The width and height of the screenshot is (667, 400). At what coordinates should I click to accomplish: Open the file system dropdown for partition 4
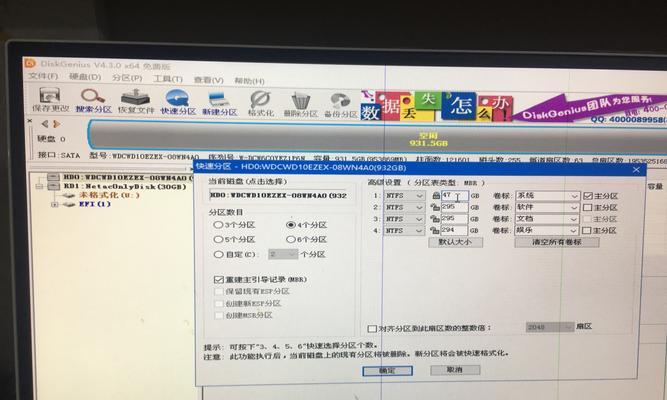click(404, 230)
